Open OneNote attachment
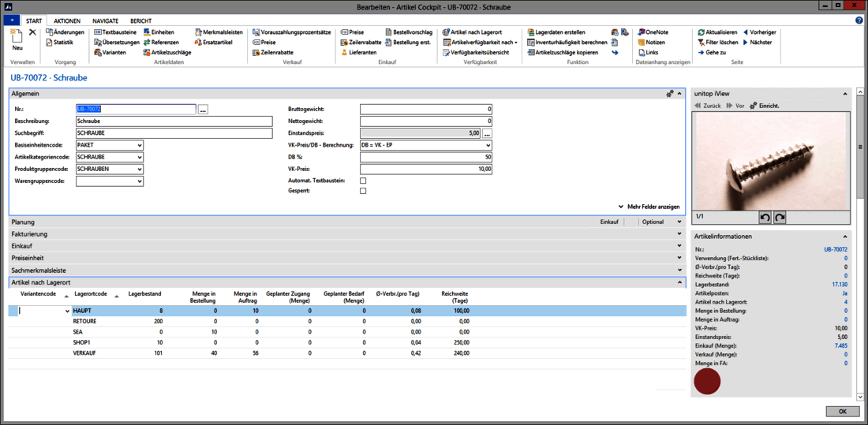Screen dimensions: 868x425 (x=656, y=32)
